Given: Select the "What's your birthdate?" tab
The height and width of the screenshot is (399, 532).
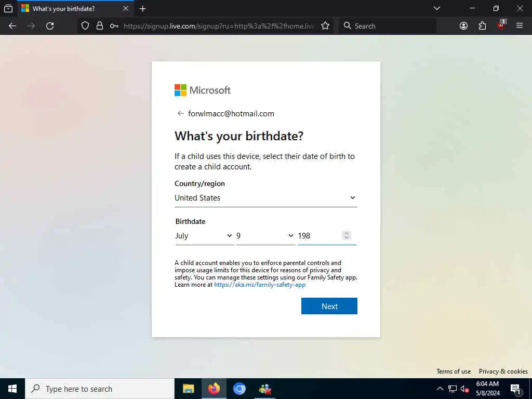Looking at the screenshot, I should pyautogui.click(x=75, y=9).
